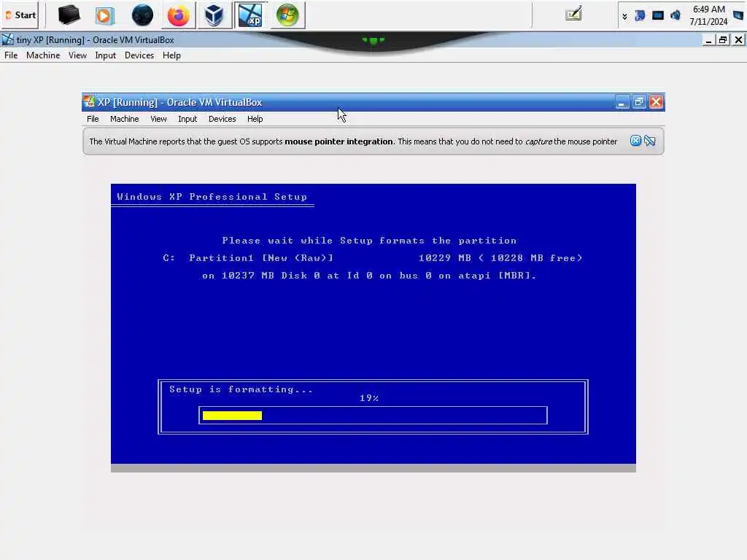This screenshot has height=560, width=747.
Task: Open Help menu of inner XP window
Action: (x=255, y=119)
